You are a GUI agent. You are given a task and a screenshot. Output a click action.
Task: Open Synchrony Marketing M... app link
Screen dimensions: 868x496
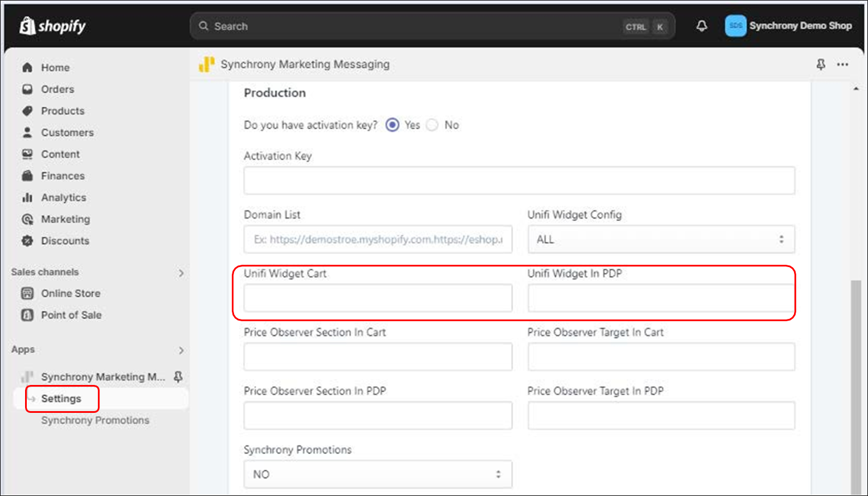(x=103, y=376)
